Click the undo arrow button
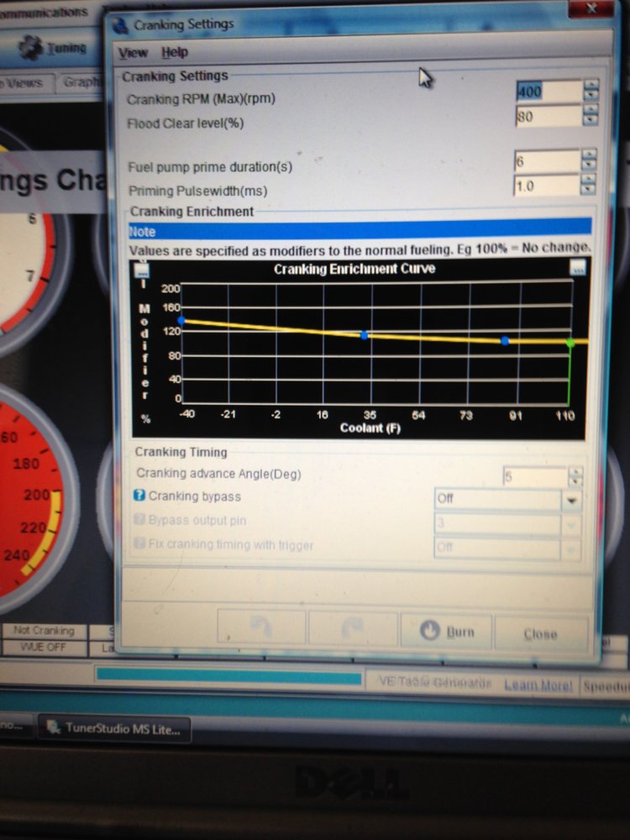Screen dimensions: 630x840 point(261,627)
